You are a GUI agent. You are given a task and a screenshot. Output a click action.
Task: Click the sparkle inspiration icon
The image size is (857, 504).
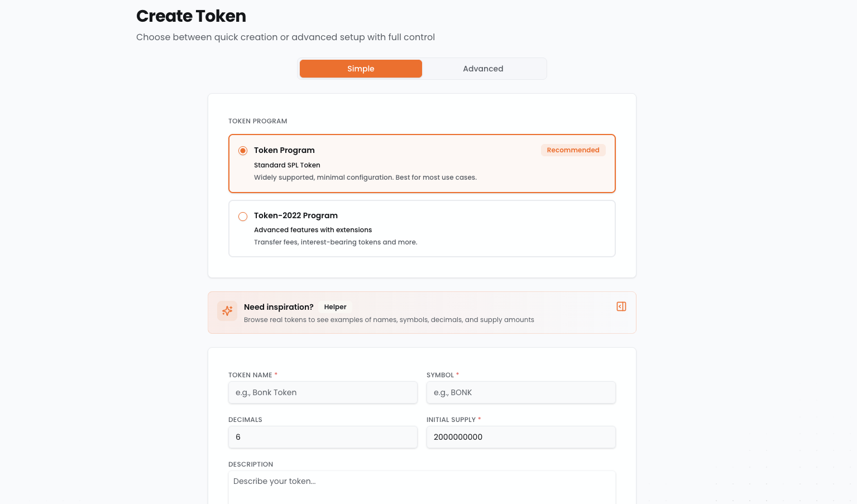pyautogui.click(x=227, y=311)
